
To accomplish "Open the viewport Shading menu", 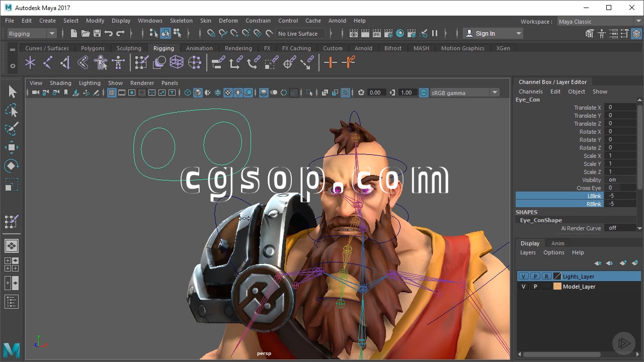I will point(60,83).
